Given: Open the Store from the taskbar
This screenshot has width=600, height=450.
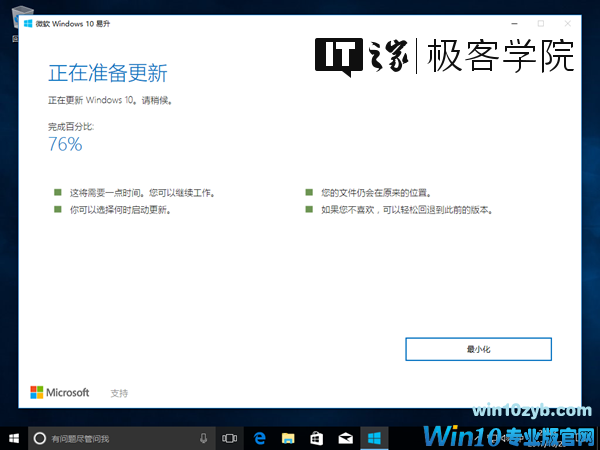Looking at the screenshot, I should coord(317,438).
